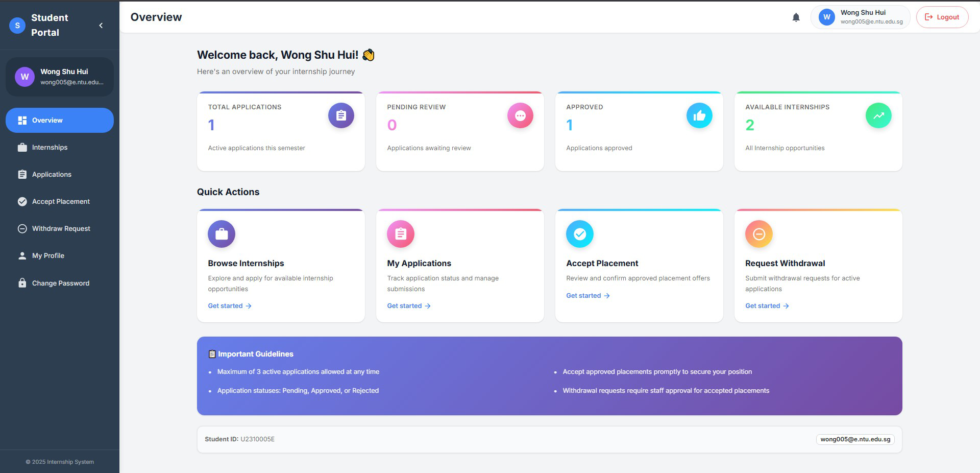Screen dimensions: 980x473
Task: Open Internships from the sidebar
Action: pyautogui.click(x=50, y=148)
